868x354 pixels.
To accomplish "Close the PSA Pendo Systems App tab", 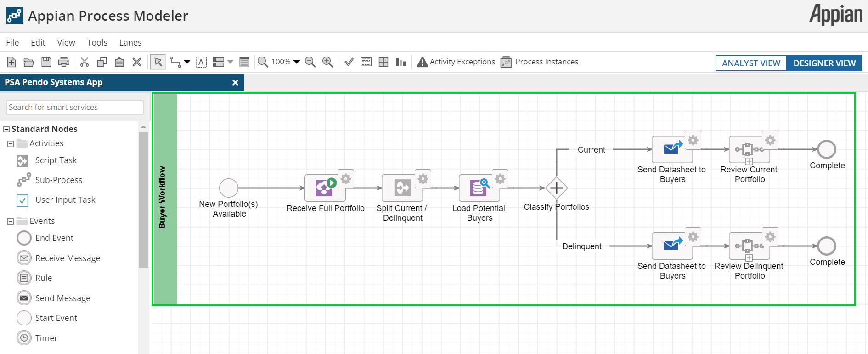I will (x=235, y=83).
